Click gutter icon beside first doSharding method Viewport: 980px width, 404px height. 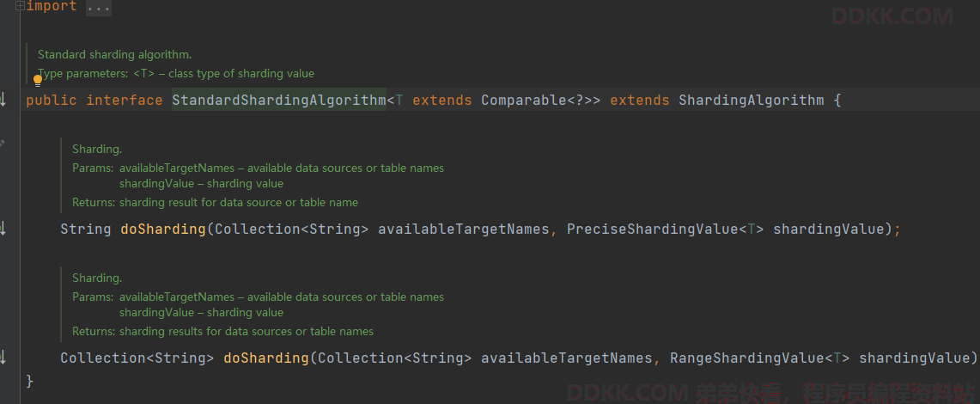(3, 229)
